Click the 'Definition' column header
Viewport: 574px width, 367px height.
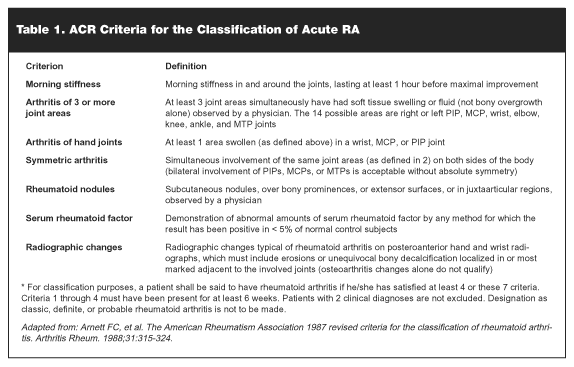[x=186, y=66]
